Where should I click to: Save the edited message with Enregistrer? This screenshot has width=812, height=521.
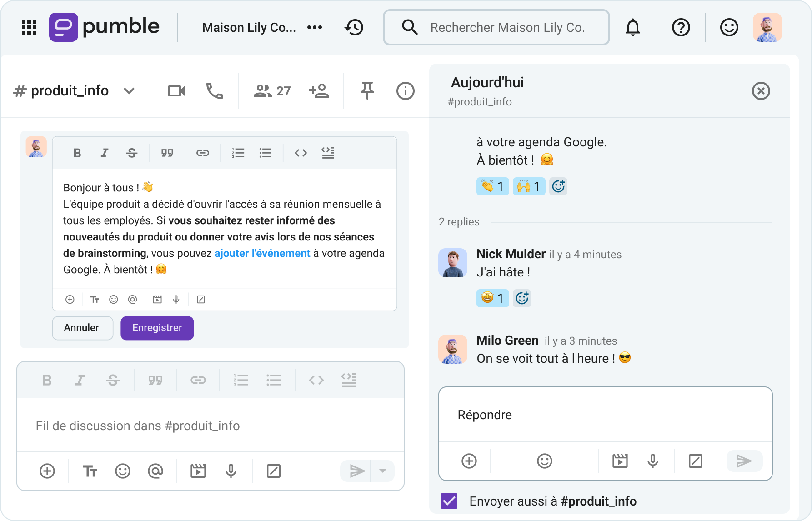pos(157,327)
